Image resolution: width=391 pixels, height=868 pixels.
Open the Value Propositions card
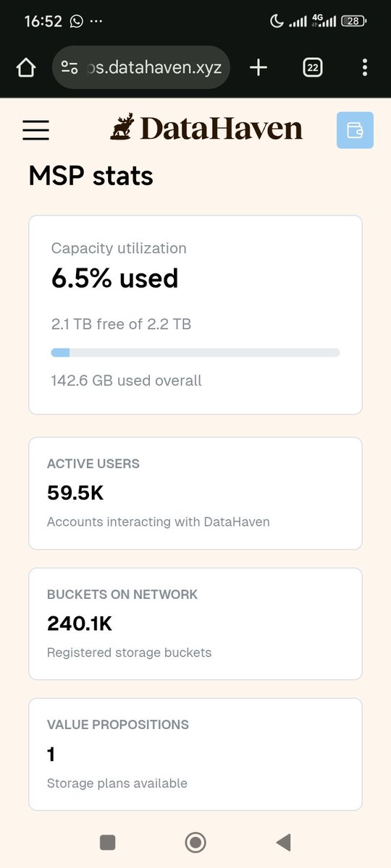(x=195, y=754)
